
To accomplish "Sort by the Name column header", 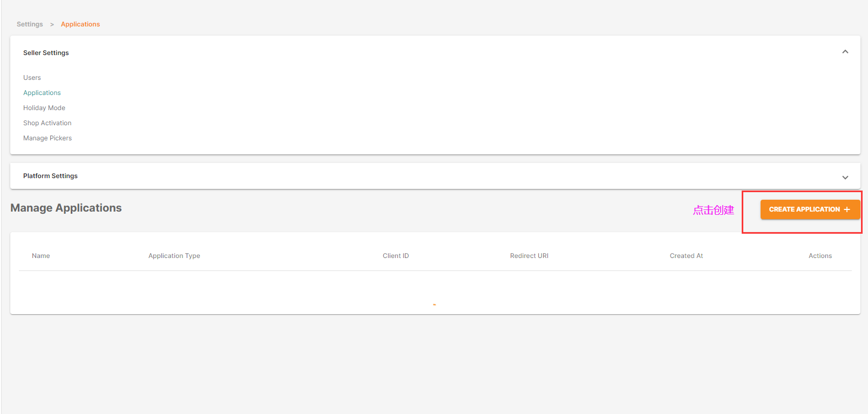I will [41, 256].
